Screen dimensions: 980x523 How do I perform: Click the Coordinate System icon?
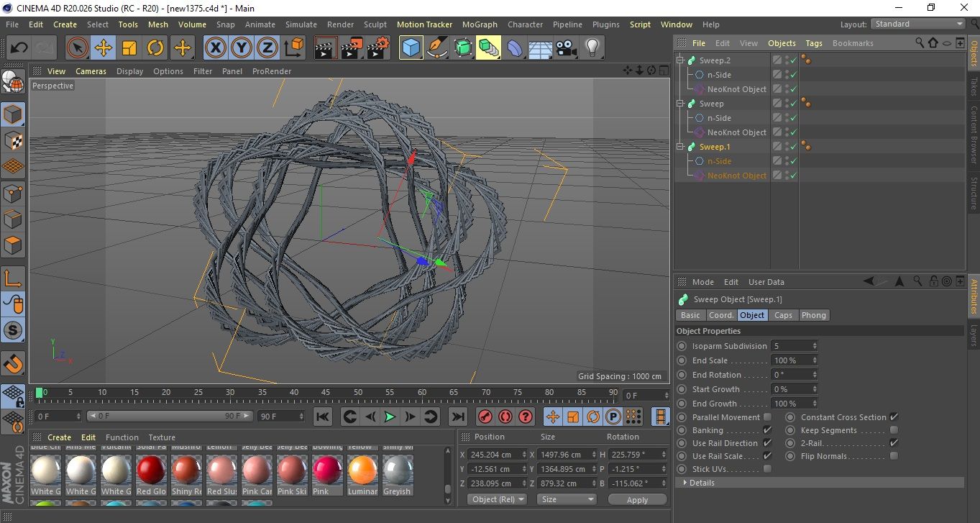coord(293,48)
